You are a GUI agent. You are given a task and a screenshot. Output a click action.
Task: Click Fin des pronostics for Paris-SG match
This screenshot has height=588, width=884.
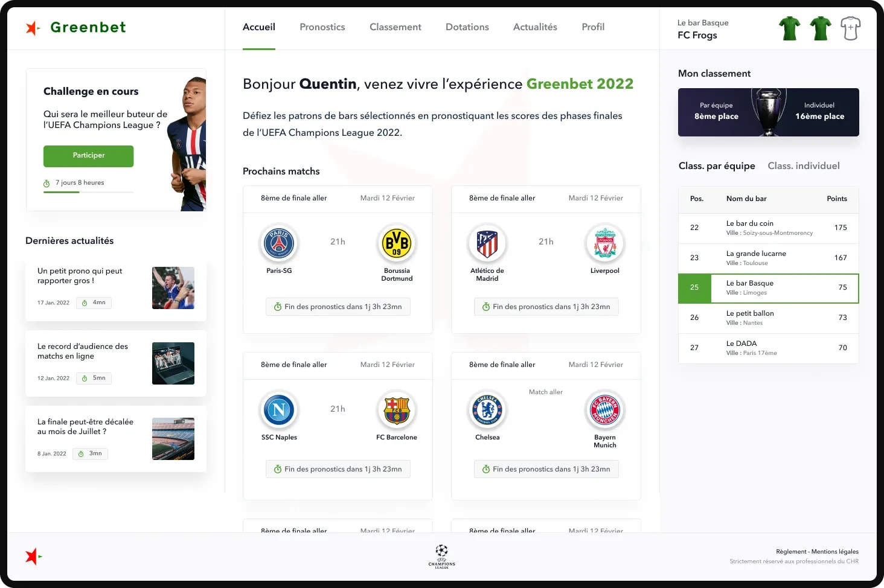pos(338,307)
